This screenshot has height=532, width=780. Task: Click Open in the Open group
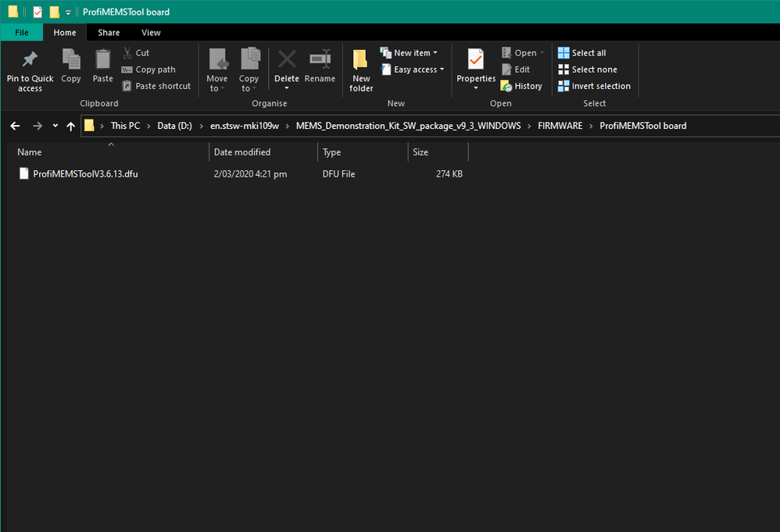(x=522, y=52)
